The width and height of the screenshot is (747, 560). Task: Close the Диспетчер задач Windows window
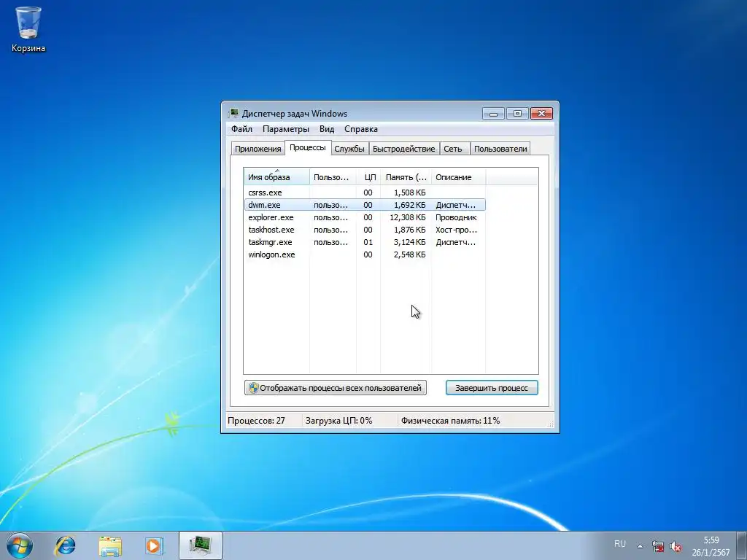click(x=542, y=113)
